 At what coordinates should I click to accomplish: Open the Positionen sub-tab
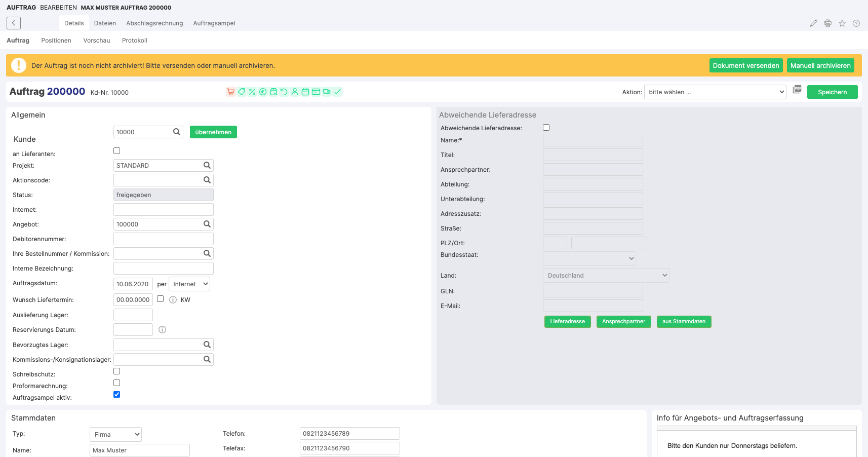tap(56, 41)
